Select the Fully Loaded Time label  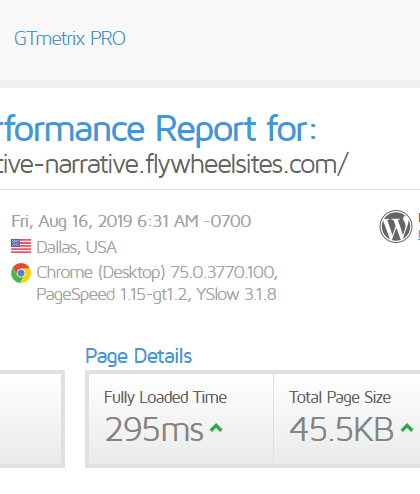point(165,397)
